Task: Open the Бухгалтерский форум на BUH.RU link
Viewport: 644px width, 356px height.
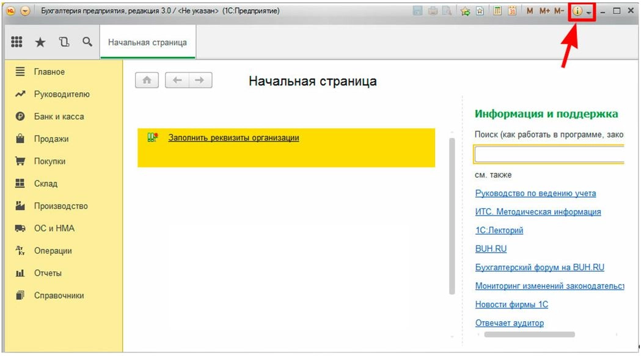Action: 540,267
